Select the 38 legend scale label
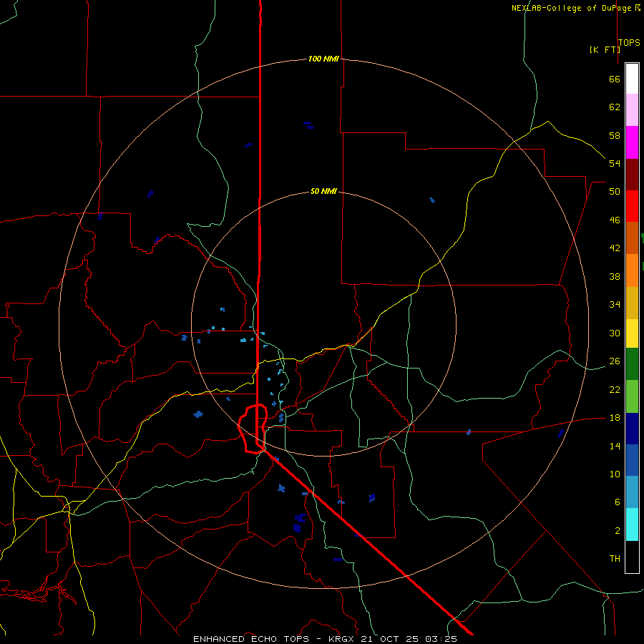644x644 pixels. pos(615,277)
